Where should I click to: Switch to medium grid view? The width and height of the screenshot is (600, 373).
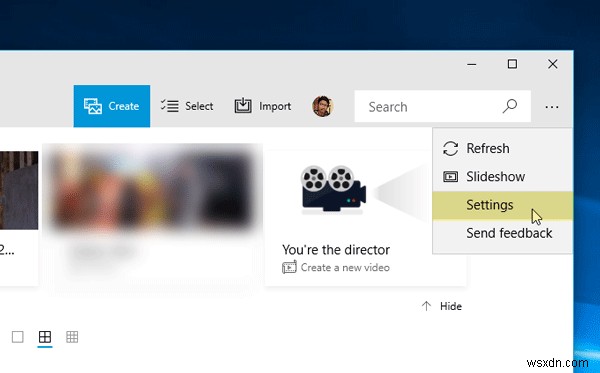pyautogui.click(x=45, y=337)
